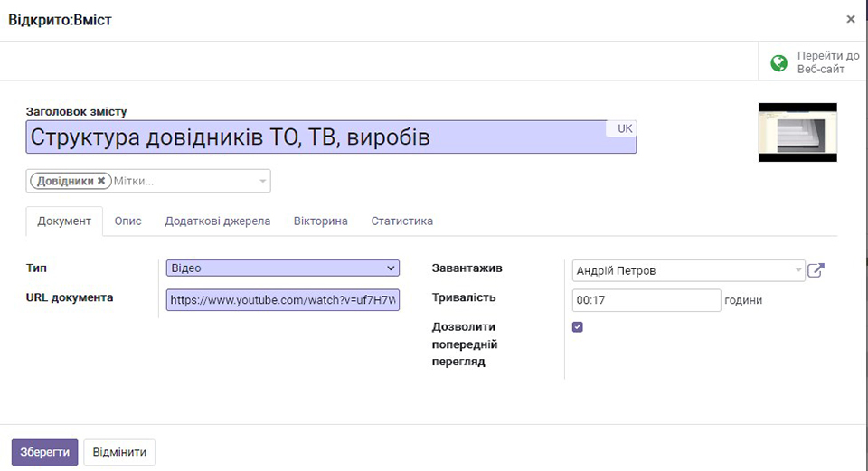Focus the URL документа input field
This screenshot has width=868, height=471.
282,299
